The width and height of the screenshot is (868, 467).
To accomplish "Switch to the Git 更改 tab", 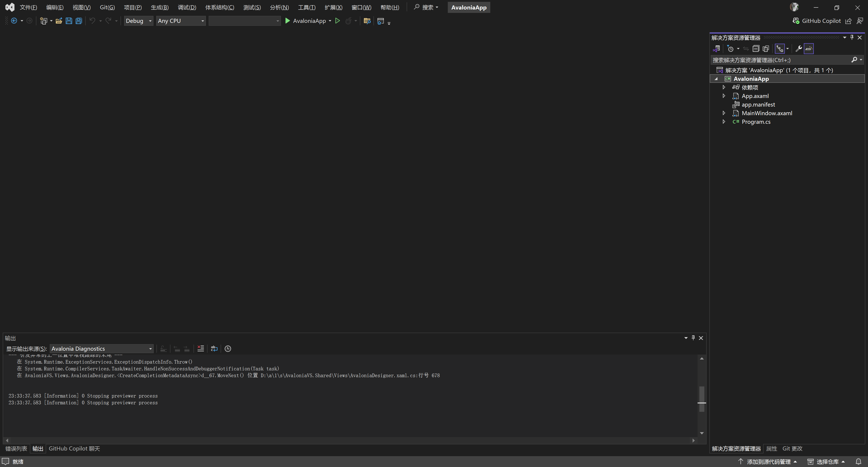I will [793, 449].
